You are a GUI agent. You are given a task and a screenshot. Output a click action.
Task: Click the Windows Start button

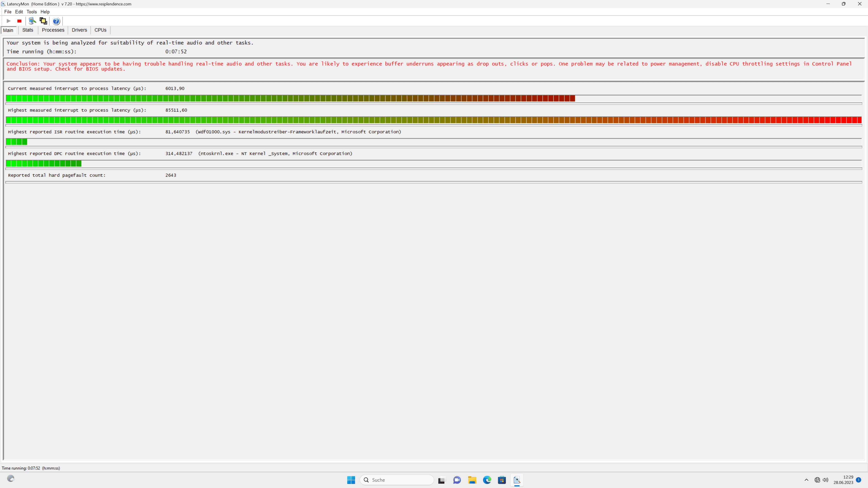tap(351, 480)
